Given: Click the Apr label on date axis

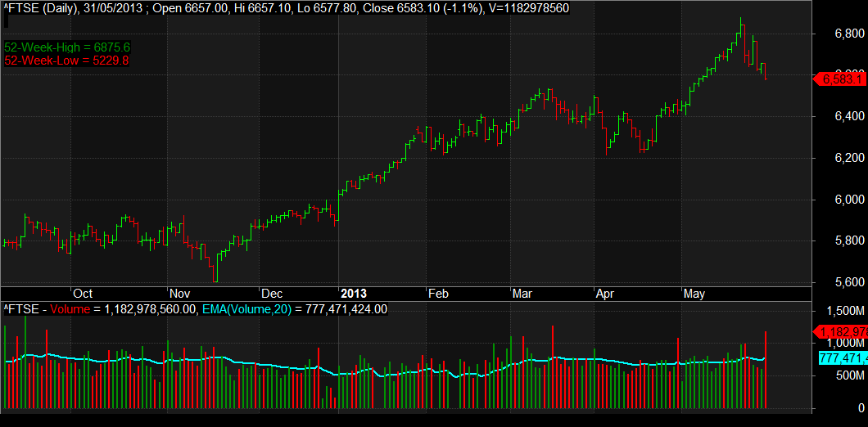Looking at the screenshot, I should point(606,294).
